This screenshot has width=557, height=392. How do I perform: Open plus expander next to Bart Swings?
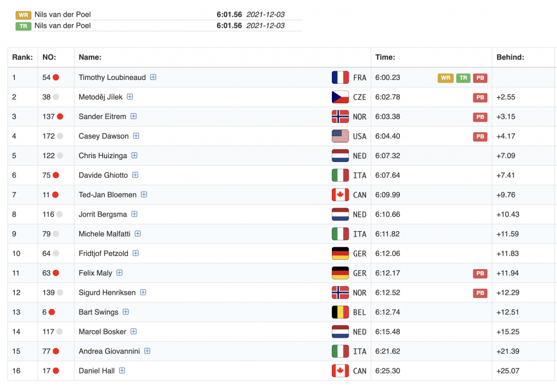tap(126, 312)
